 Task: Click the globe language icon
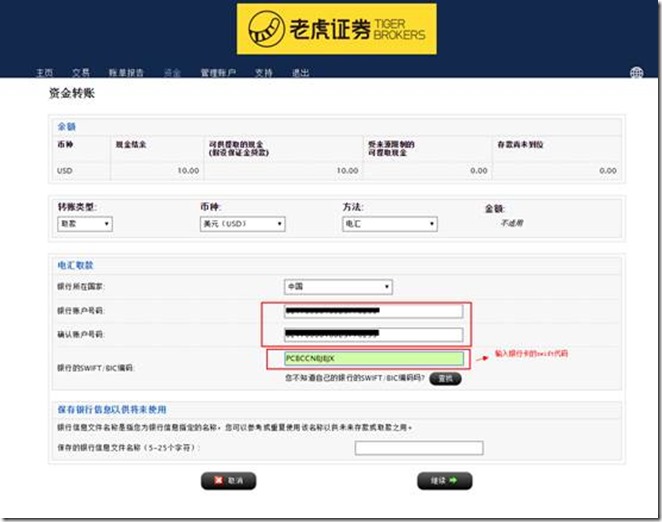tap(637, 73)
